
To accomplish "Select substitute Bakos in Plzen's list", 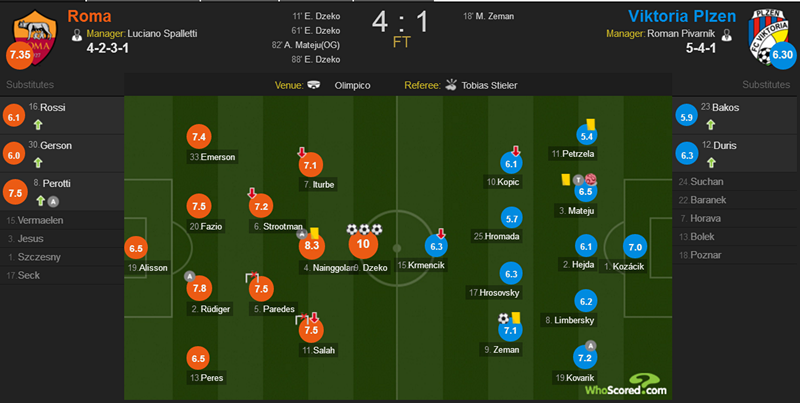I will pyautogui.click(x=728, y=106).
